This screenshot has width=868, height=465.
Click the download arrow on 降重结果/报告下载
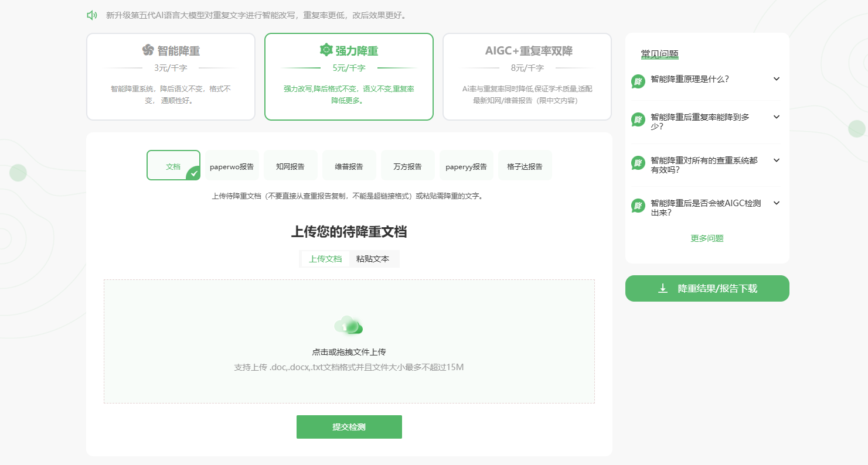click(x=663, y=288)
